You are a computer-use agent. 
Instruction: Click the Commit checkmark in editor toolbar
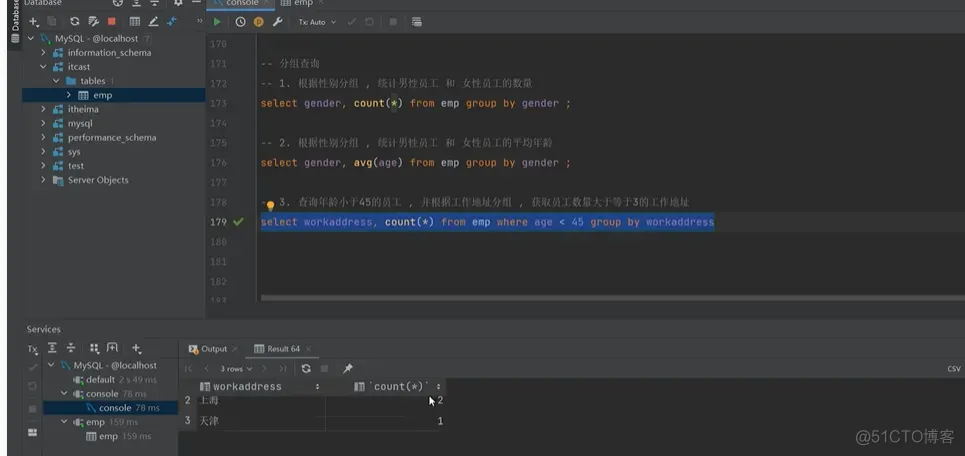[351, 22]
